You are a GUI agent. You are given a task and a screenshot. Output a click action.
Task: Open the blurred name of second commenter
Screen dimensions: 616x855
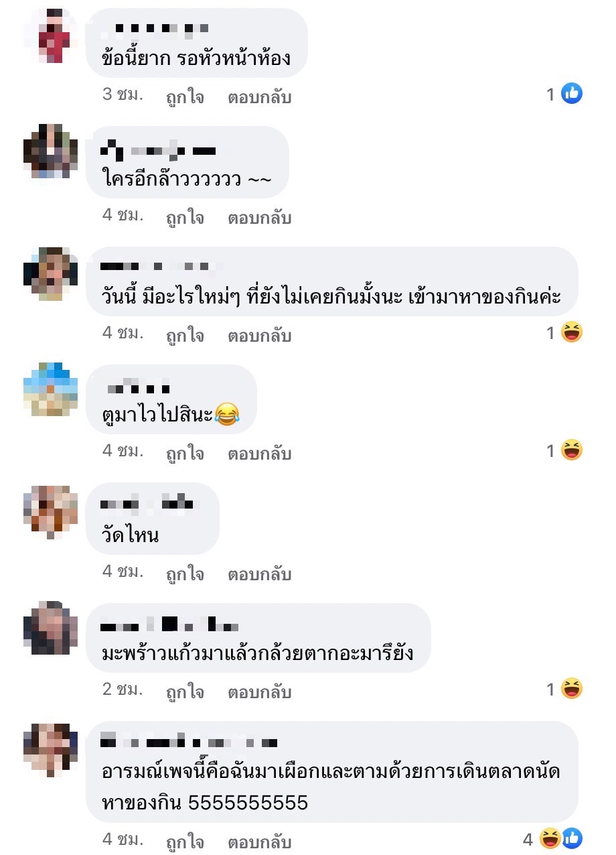[158, 149]
